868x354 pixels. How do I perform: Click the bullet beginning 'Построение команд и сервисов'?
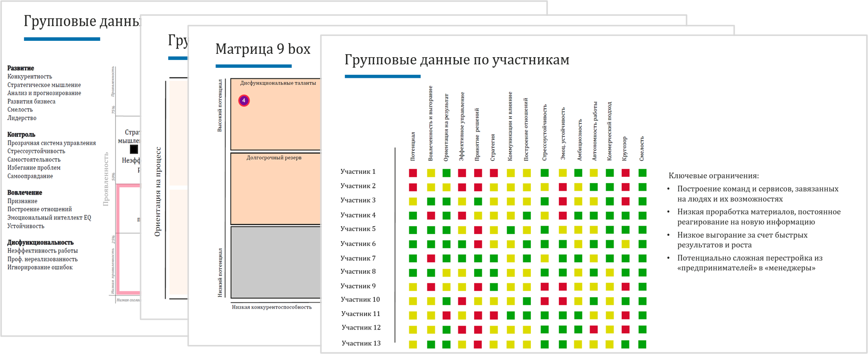click(x=758, y=194)
